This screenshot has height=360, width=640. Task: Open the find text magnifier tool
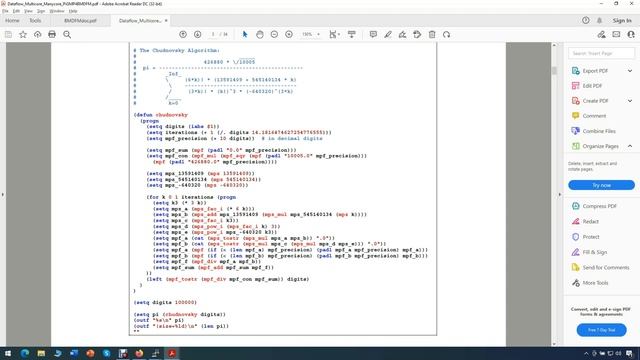click(x=67, y=35)
